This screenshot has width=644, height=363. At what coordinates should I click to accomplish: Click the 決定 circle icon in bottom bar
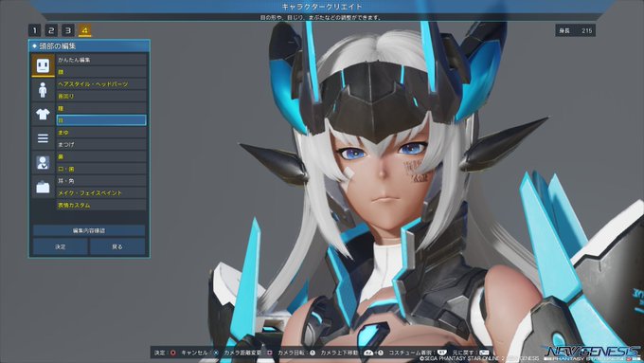click(x=173, y=353)
